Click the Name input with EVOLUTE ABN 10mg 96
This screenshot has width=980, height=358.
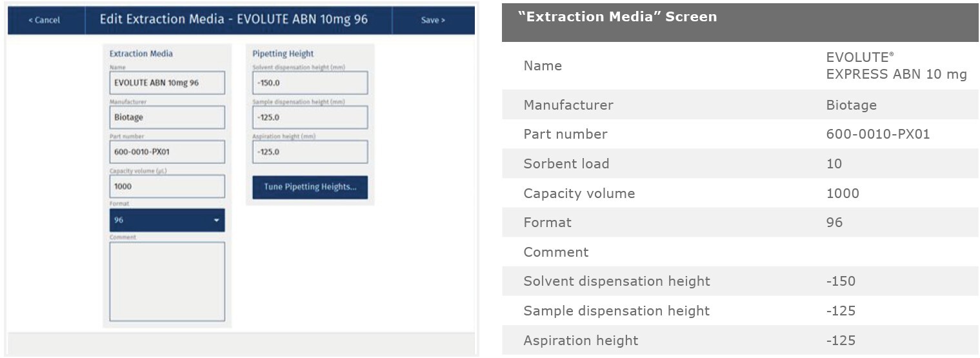pos(167,83)
